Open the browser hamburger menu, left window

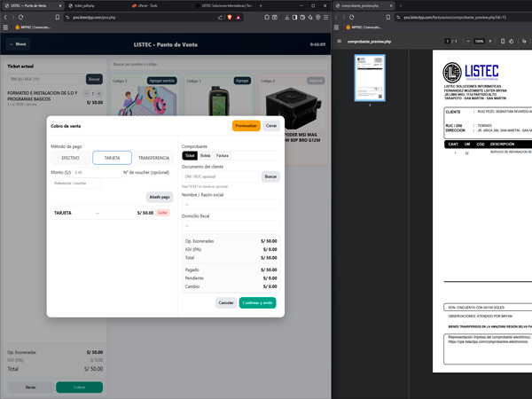click(326, 17)
